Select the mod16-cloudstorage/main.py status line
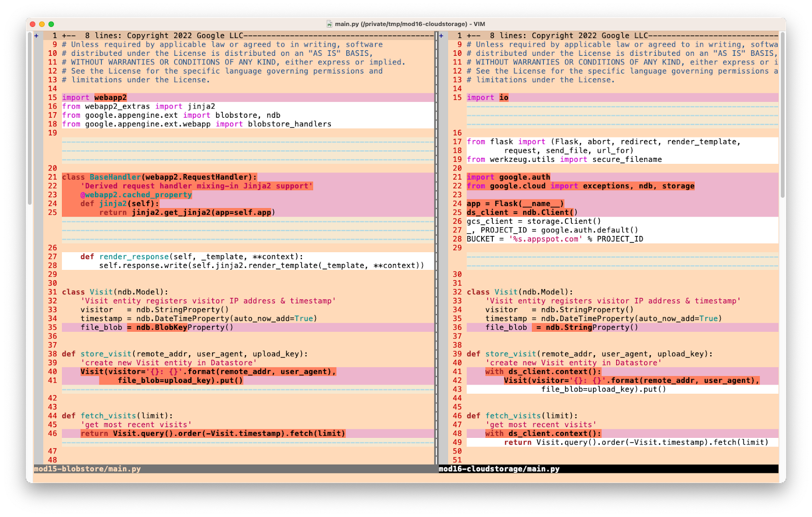Screen dimensions: 812x517 [499, 469]
